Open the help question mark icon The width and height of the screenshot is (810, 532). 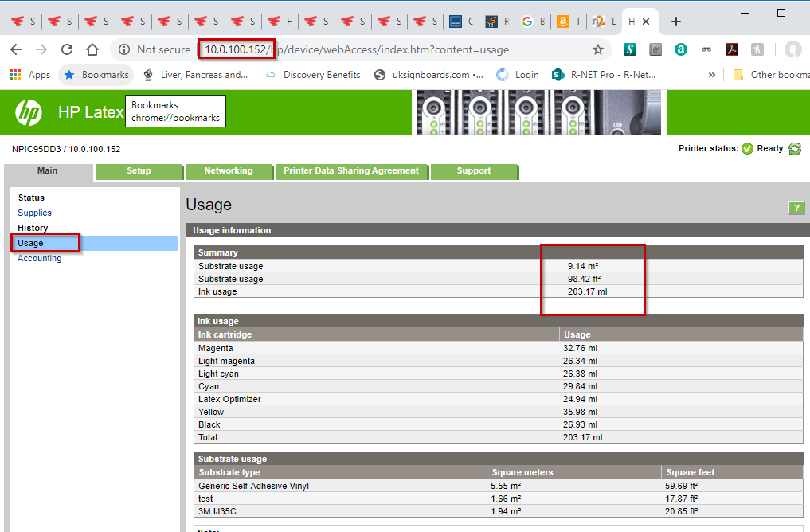(x=796, y=208)
